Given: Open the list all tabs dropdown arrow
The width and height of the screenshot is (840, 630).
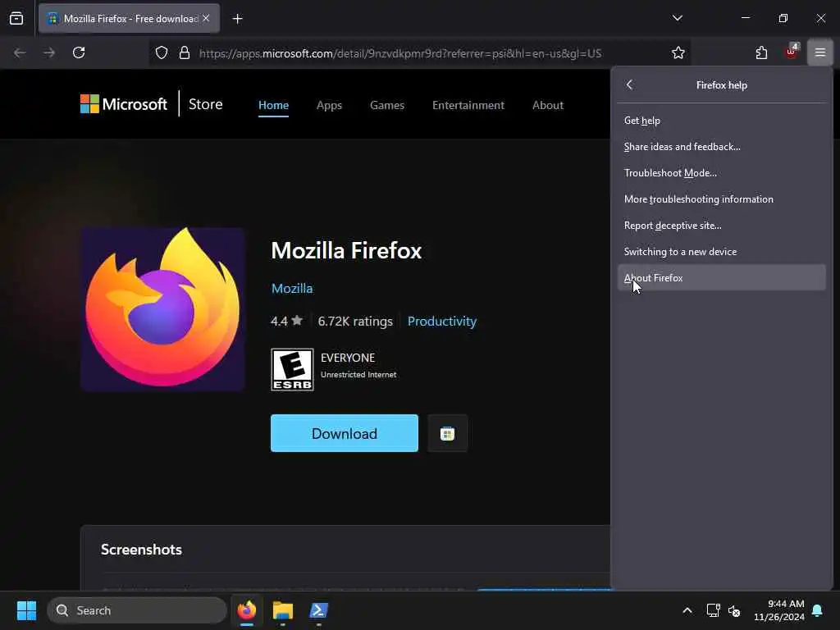Looking at the screenshot, I should tap(677, 18).
